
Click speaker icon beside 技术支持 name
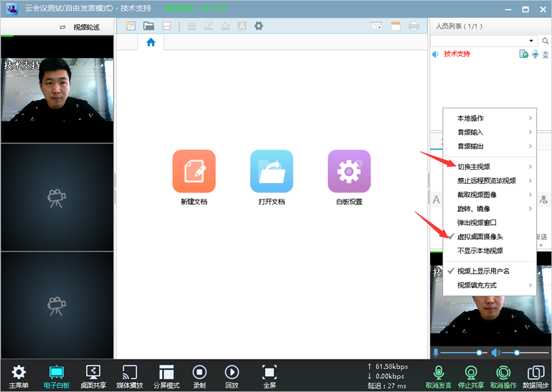tap(435, 55)
